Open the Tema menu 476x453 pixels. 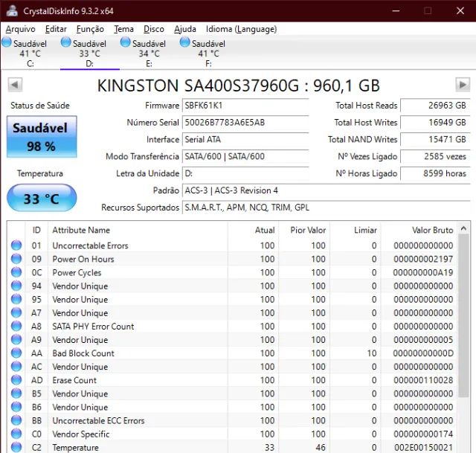123,29
